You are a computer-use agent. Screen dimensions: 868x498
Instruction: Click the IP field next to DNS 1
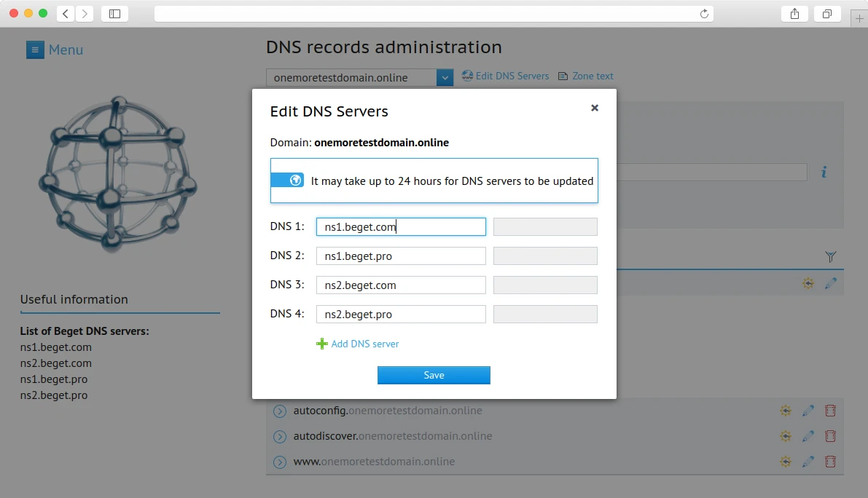[545, 227]
